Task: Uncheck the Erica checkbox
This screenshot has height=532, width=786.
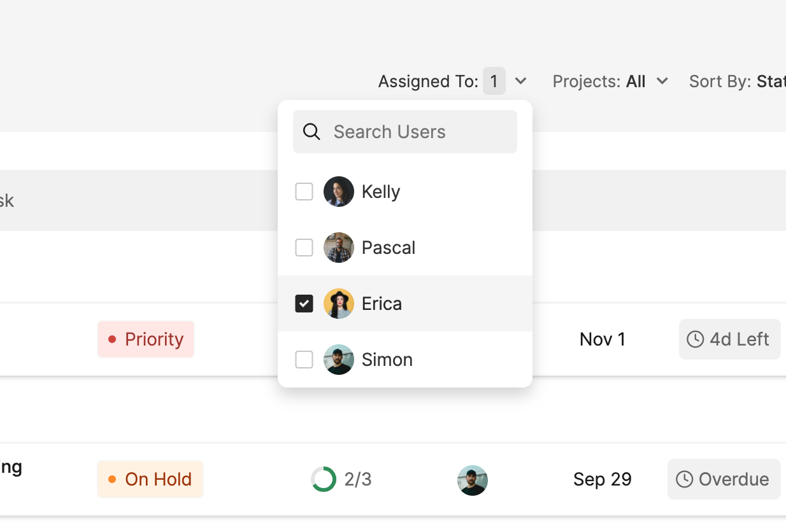Action: (304, 304)
